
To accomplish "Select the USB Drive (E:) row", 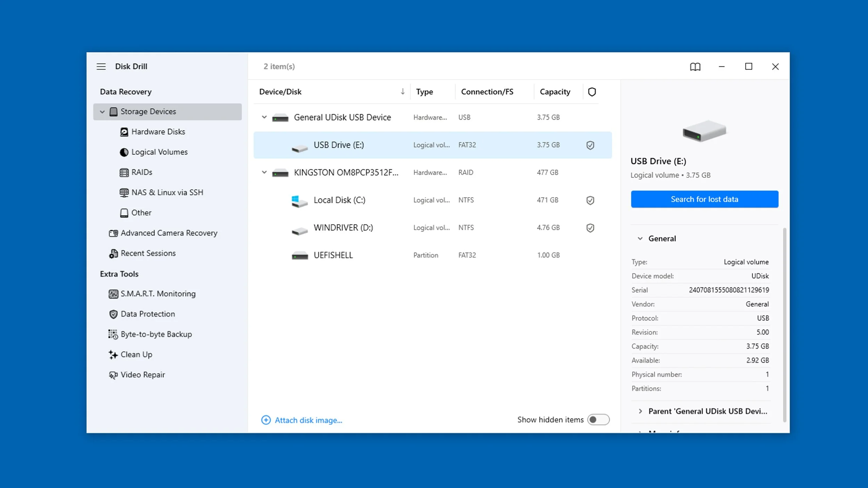I will coord(433,145).
